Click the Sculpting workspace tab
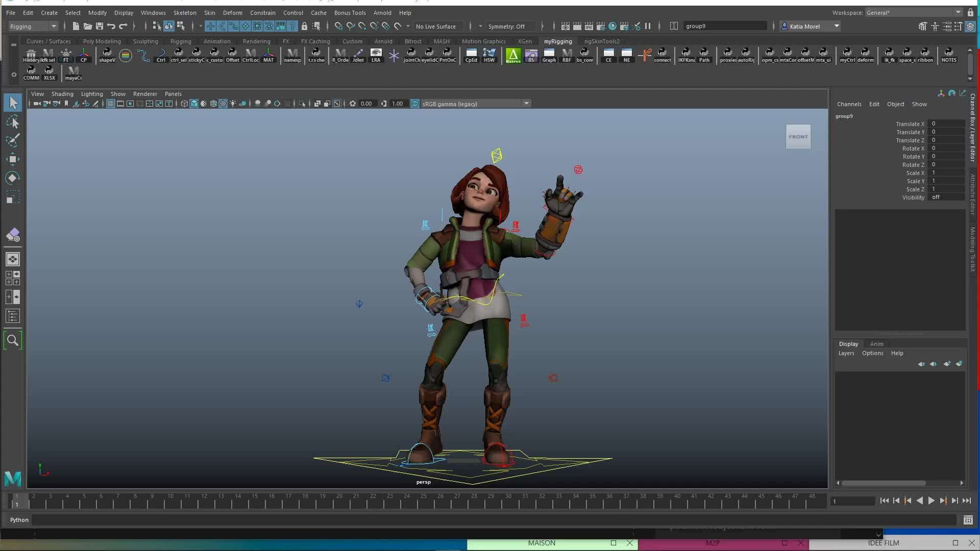Screen dimensions: 980x551 click(145, 41)
